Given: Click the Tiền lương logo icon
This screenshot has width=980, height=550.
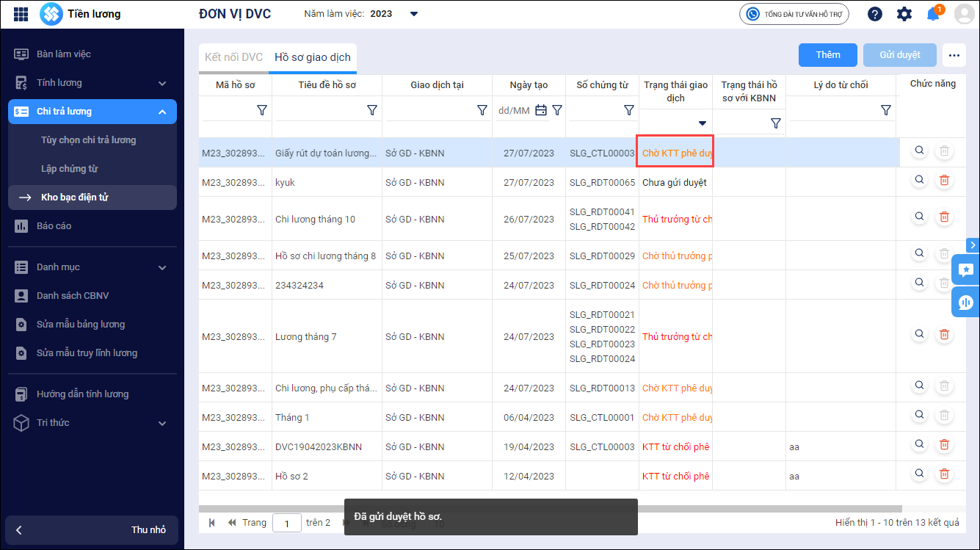Looking at the screenshot, I should point(51,14).
